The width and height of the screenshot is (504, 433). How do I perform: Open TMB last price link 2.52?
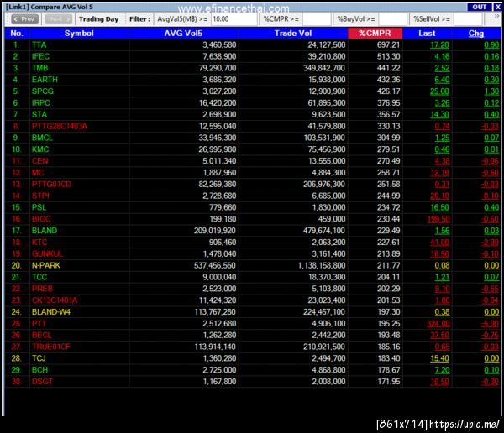coord(442,68)
